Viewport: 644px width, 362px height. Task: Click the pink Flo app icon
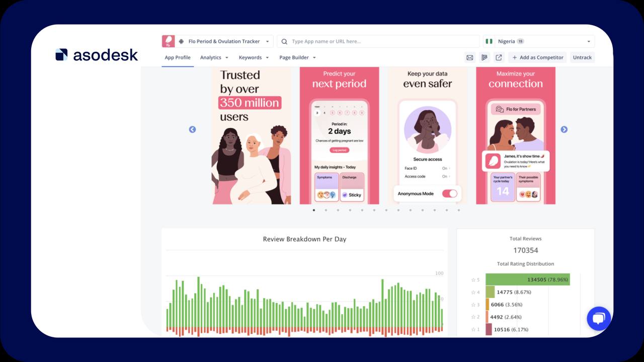click(168, 41)
